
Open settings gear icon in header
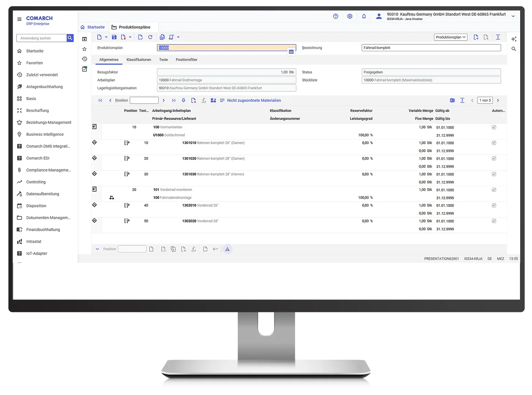350,16
